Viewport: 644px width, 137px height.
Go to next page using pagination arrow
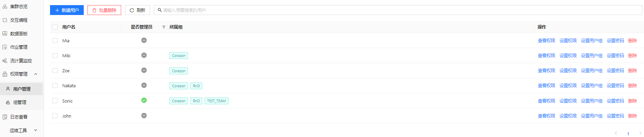point(640,133)
